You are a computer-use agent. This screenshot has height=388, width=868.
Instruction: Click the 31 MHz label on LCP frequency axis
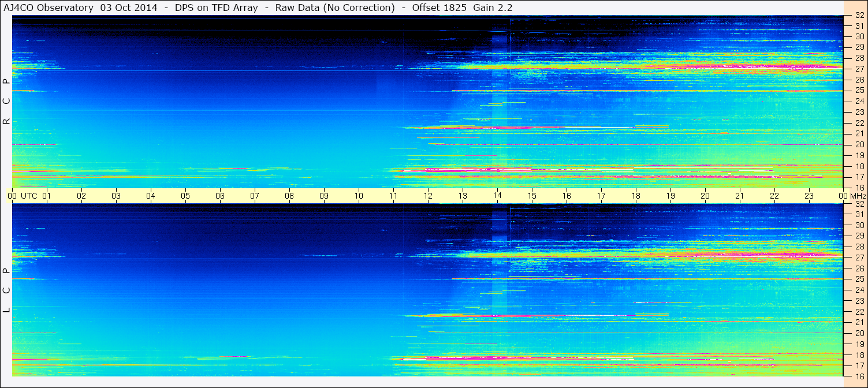[859, 214]
